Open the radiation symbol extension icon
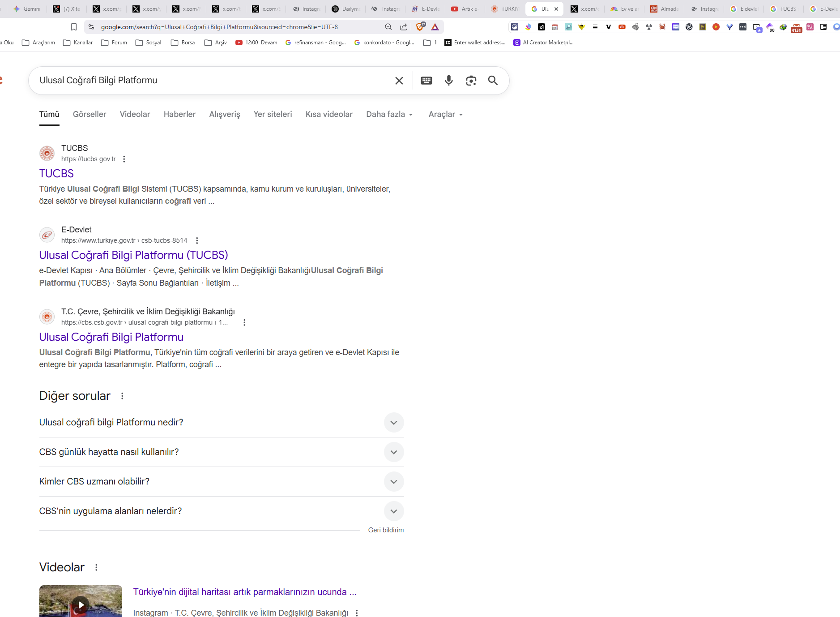The height and width of the screenshot is (617, 840). tap(649, 27)
